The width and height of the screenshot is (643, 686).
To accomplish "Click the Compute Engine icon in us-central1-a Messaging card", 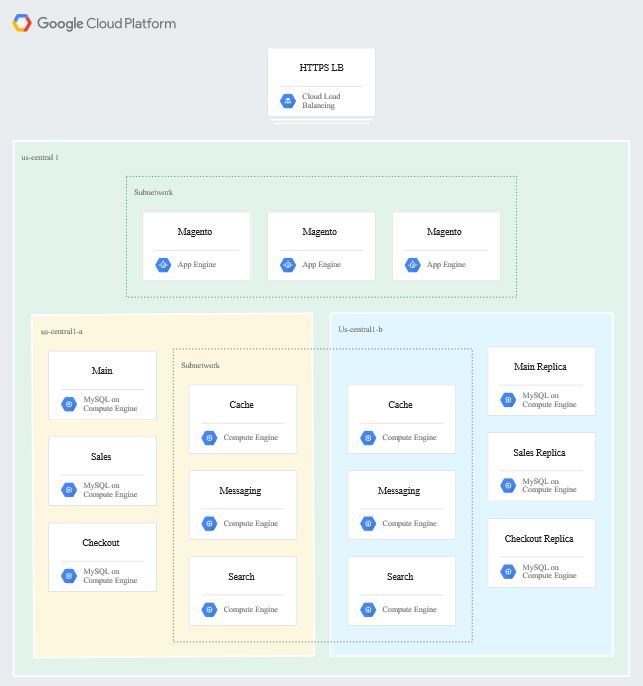I will pos(209,523).
